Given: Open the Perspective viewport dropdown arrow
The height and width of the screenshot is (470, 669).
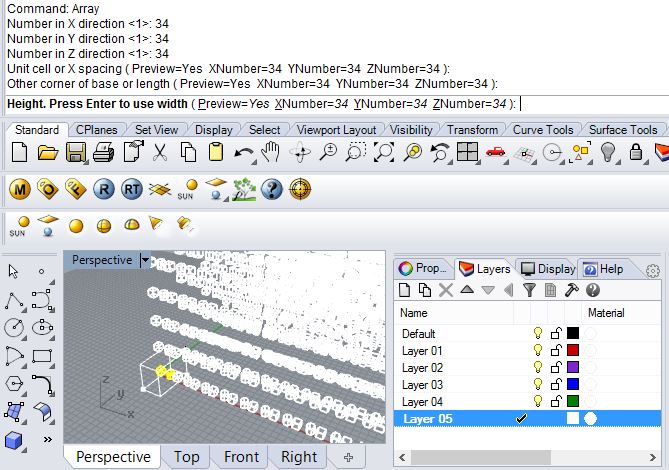Looking at the screenshot, I should tap(145, 260).
